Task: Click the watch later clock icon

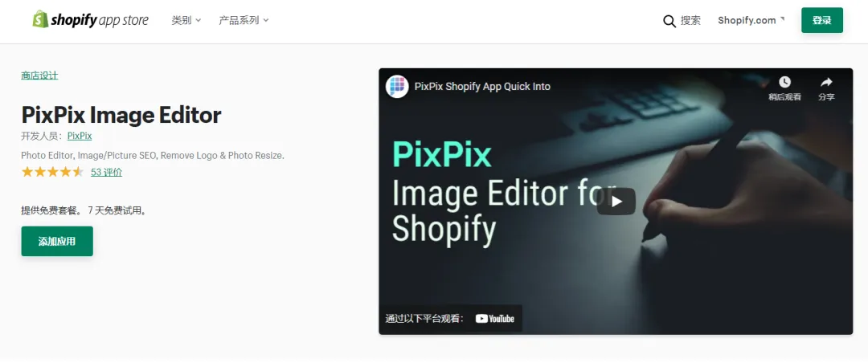Action: 784,82
